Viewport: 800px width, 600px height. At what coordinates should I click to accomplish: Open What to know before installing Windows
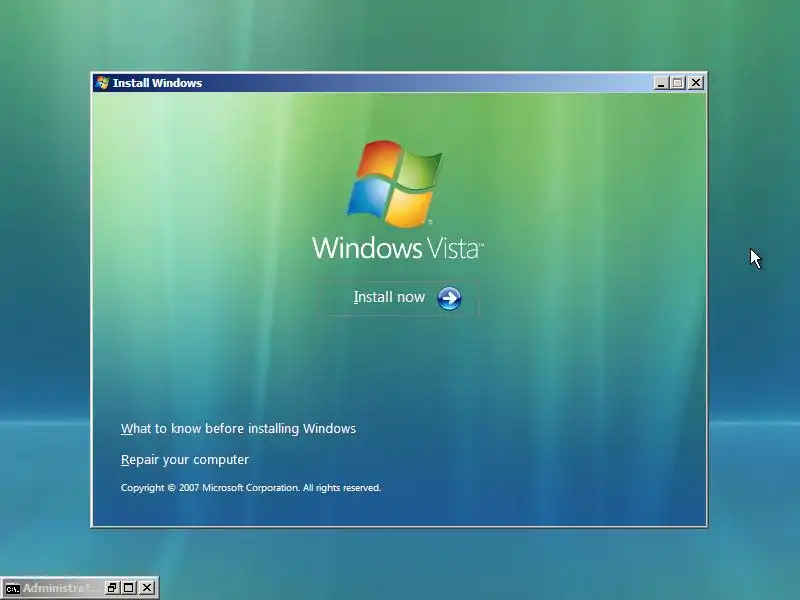point(238,429)
